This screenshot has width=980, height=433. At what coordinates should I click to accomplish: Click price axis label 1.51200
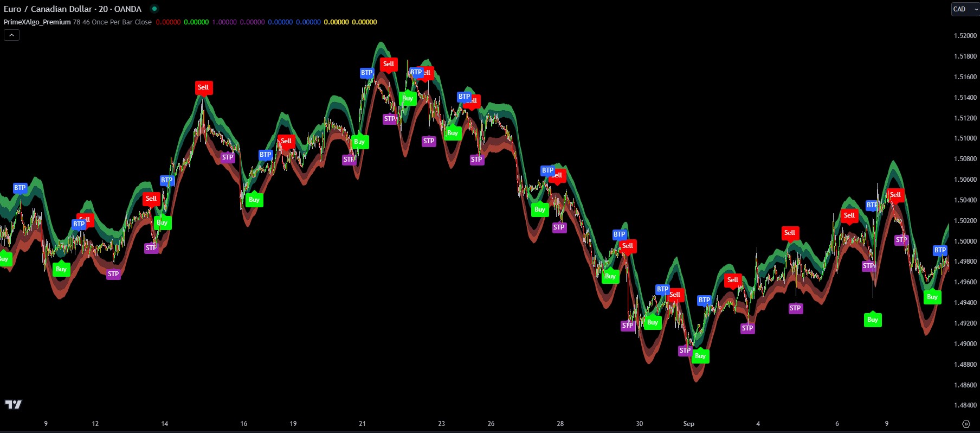click(965, 118)
